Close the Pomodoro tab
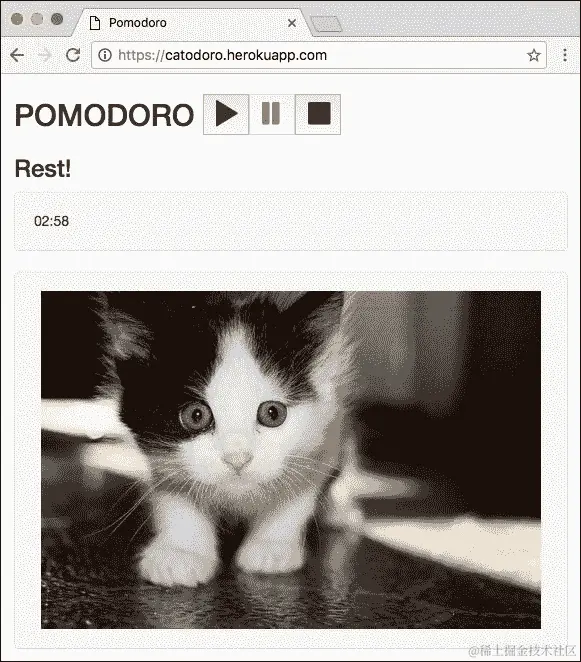 coord(292,23)
